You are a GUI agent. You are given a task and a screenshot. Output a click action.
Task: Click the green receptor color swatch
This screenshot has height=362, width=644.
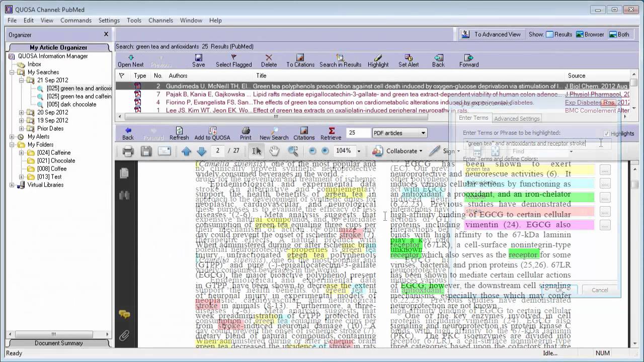pyautogui.click(x=530, y=197)
